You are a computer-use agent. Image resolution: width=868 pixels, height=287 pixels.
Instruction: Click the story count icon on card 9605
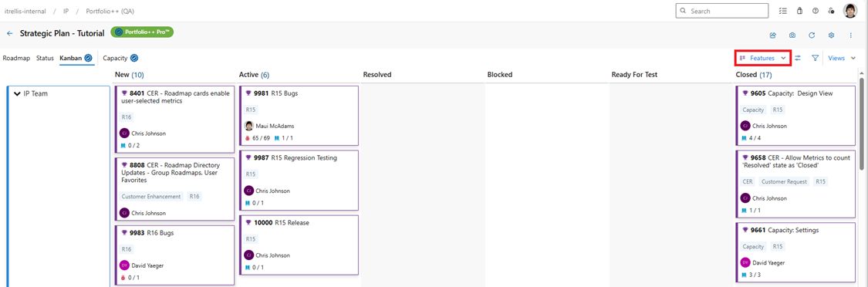point(745,138)
